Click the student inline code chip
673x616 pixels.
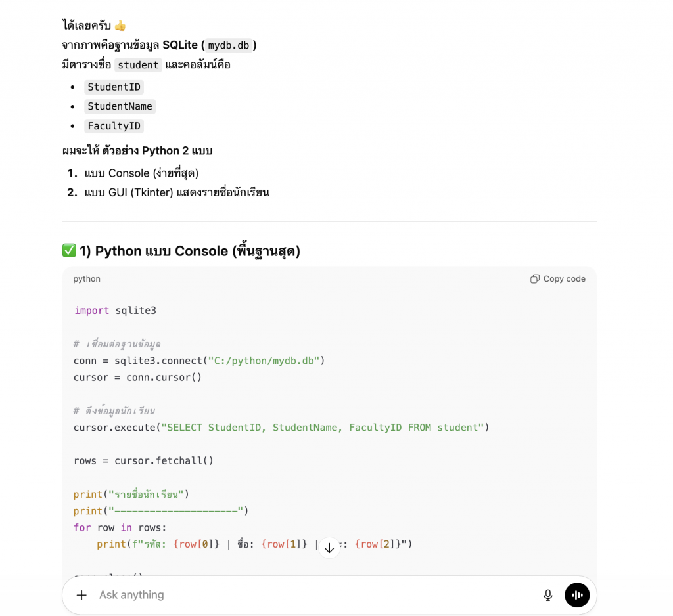tap(138, 65)
